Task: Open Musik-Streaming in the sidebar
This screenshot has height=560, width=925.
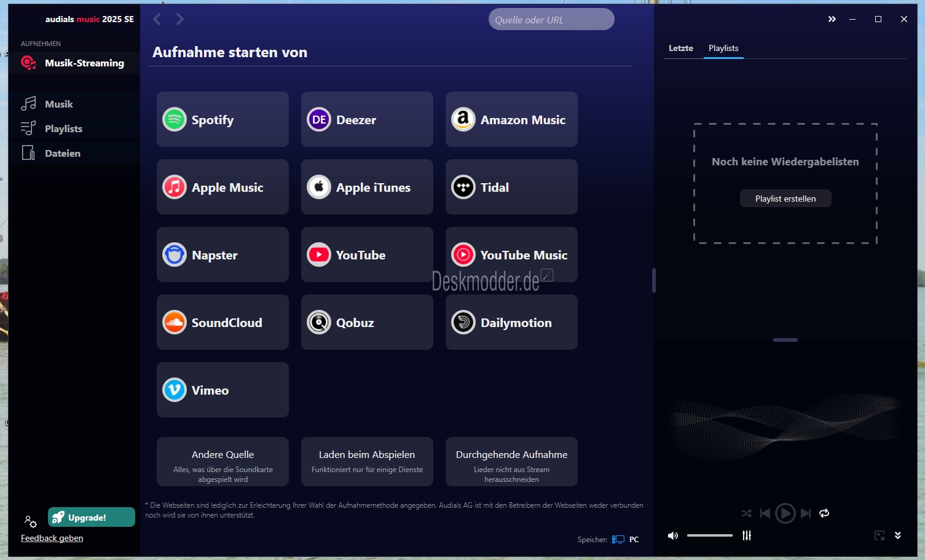Action: [x=74, y=63]
